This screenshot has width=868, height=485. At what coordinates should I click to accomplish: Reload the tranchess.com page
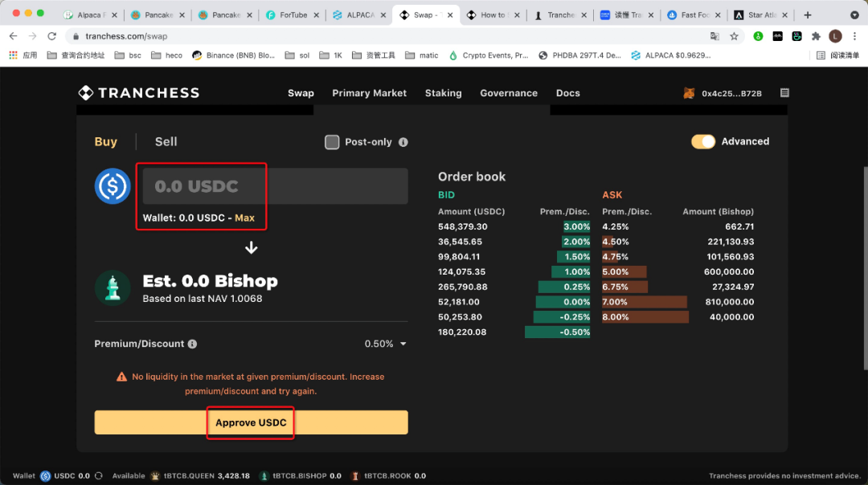click(52, 36)
